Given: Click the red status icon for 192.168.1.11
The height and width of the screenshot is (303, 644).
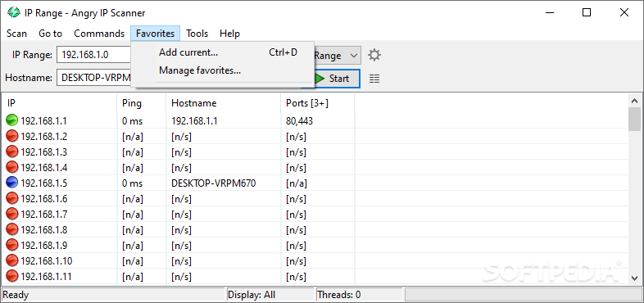Looking at the screenshot, I should tap(12, 277).
